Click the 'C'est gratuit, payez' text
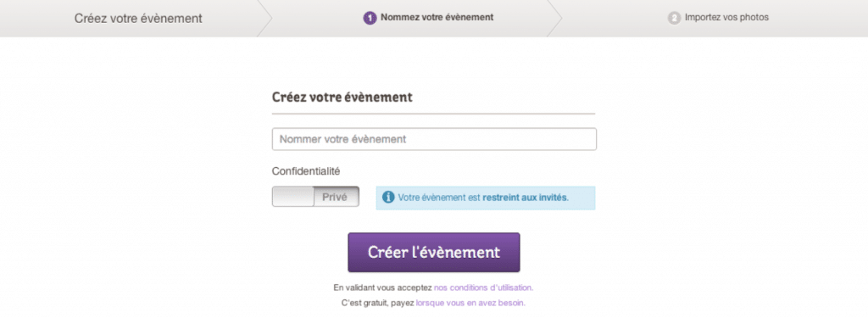Viewport: 868px width, 318px height. click(377, 303)
